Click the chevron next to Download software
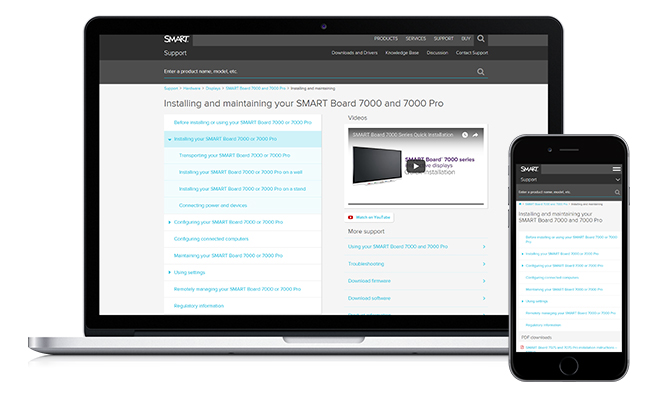 click(x=484, y=298)
